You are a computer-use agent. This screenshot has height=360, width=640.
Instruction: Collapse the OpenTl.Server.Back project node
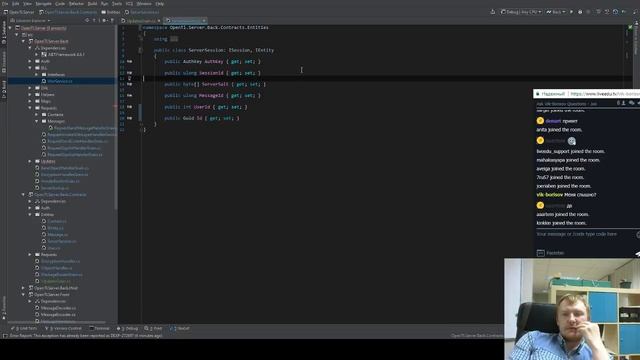(23, 41)
